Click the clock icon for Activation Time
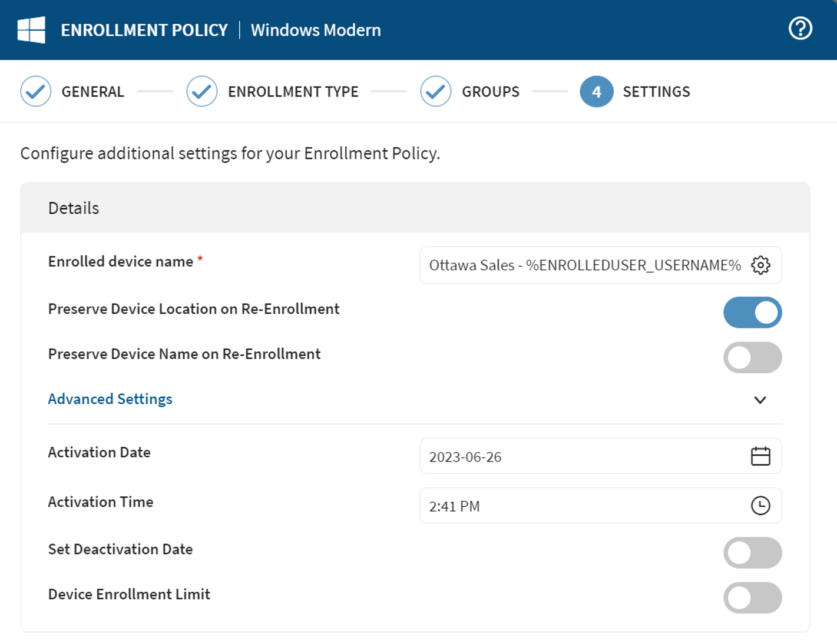Screen dimensions: 837x644 (760, 505)
